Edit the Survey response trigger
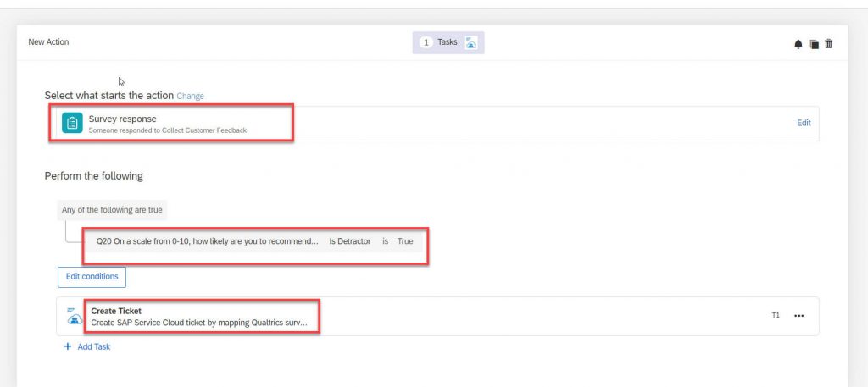 point(804,123)
